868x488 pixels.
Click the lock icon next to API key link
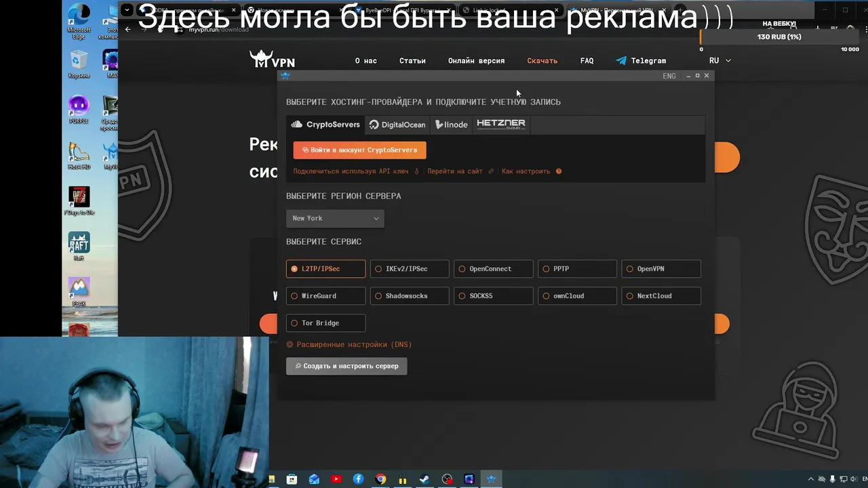416,171
